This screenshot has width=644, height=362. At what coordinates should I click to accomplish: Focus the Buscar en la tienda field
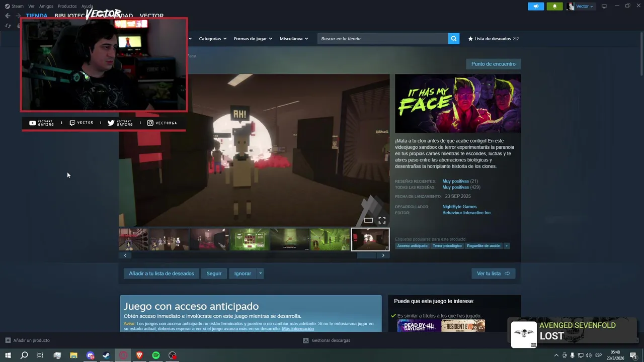[382, 39]
